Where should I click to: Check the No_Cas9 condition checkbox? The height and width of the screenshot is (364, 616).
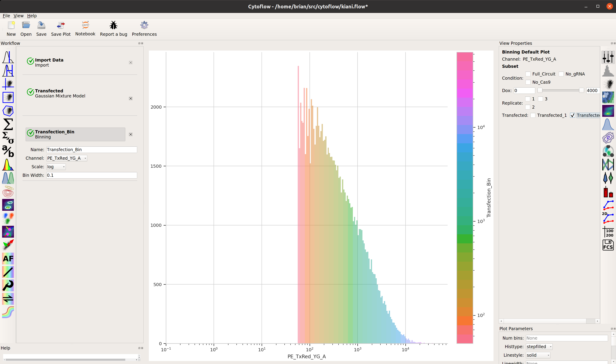click(528, 82)
